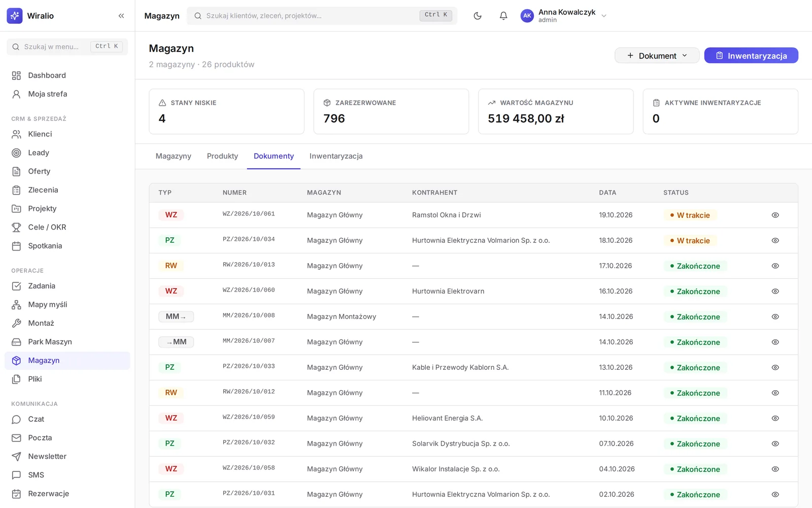The image size is (812, 508).
Task: Select the Dokumenty tab
Action: (274, 156)
